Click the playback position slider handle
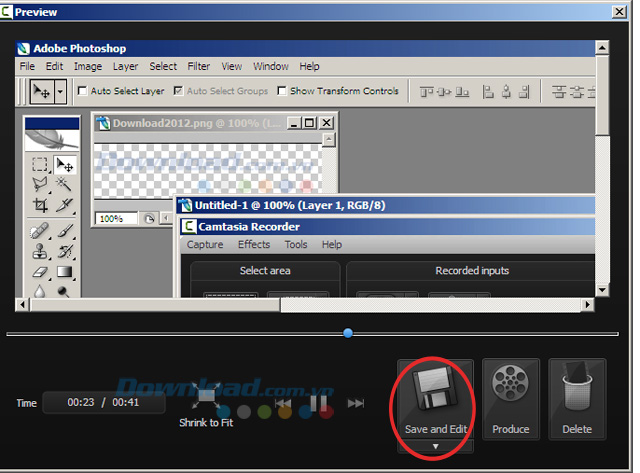Image resolution: width=640 pixels, height=473 pixels. (x=348, y=333)
